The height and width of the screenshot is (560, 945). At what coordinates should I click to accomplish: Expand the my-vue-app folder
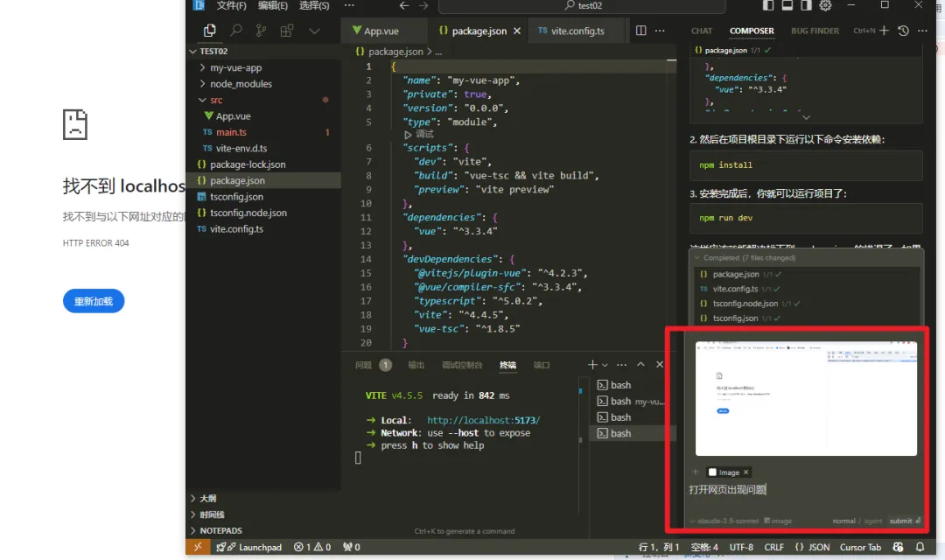point(235,67)
